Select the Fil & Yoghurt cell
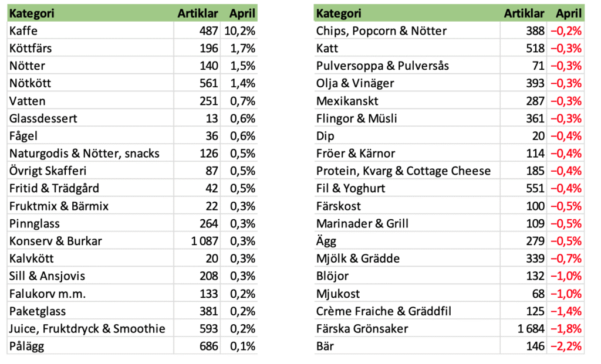The width and height of the screenshot is (601, 364). [350, 189]
